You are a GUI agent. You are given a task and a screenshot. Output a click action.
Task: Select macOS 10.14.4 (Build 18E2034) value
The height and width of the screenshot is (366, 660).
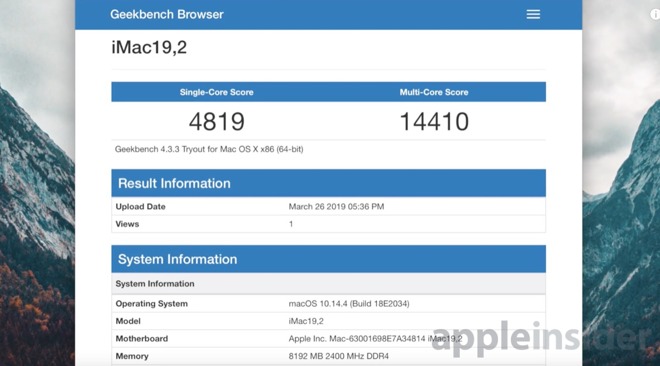coord(349,304)
